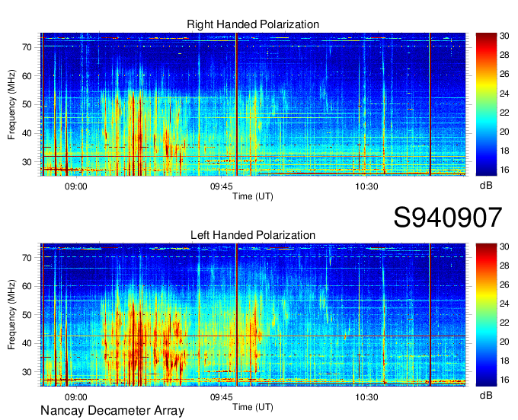Click the 10:30 time tick on bottom plot
The width and height of the screenshot is (518, 420).
point(366,397)
